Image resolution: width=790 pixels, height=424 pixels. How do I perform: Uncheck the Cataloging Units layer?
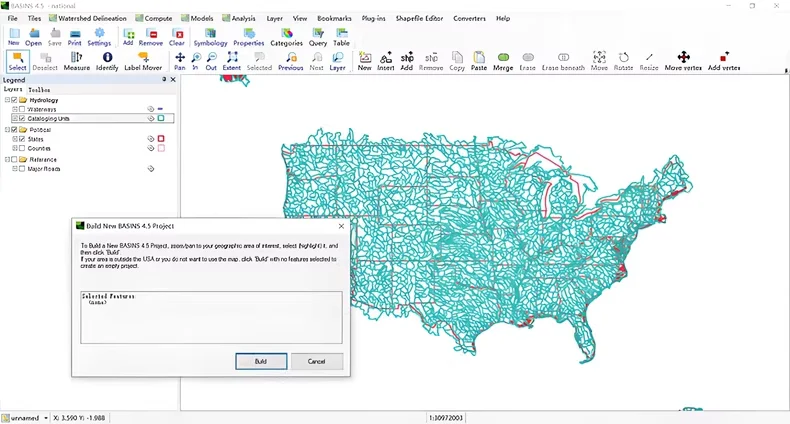click(x=22, y=118)
